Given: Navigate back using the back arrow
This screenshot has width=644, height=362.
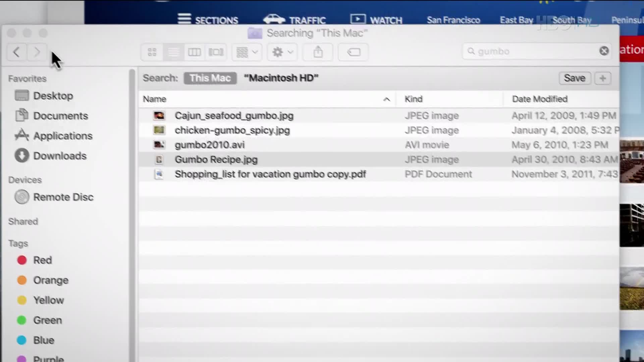Looking at the screenshot, I should pos(16,52).
